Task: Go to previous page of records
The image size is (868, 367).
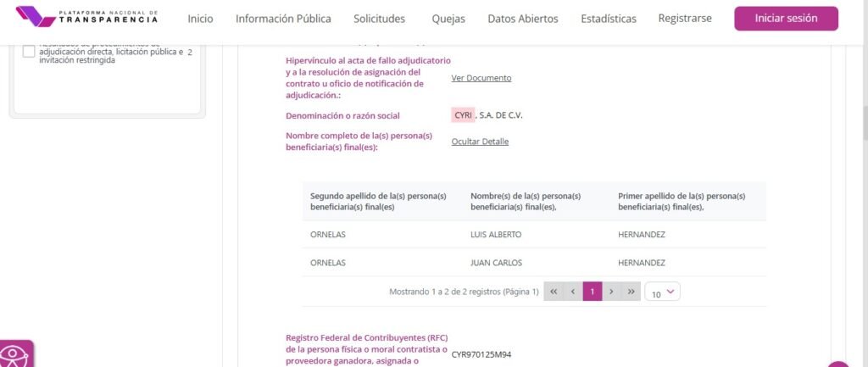Action: pyautogui.click(x=573, y=292)
